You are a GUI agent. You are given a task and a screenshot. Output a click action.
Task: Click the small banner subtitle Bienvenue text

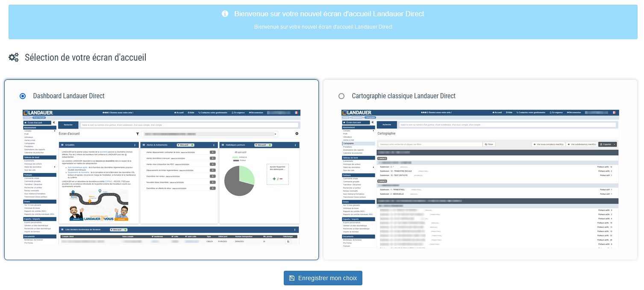323,27
